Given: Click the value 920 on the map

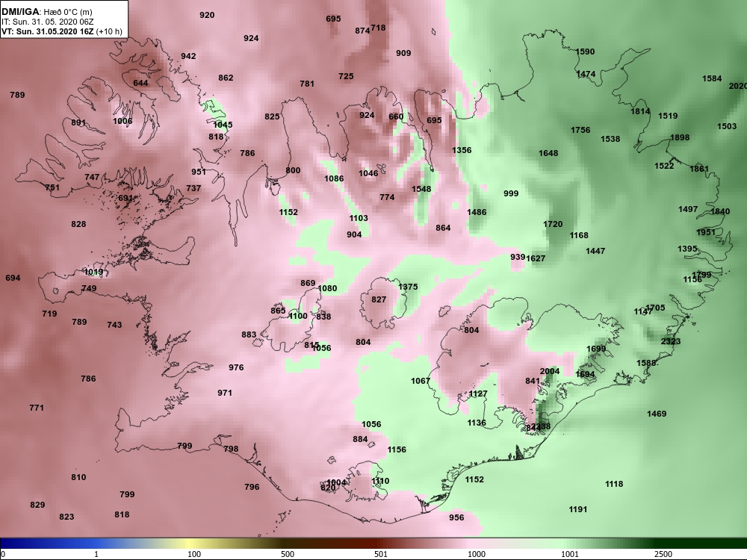Looking at the screenshot, I should point(207,15).
